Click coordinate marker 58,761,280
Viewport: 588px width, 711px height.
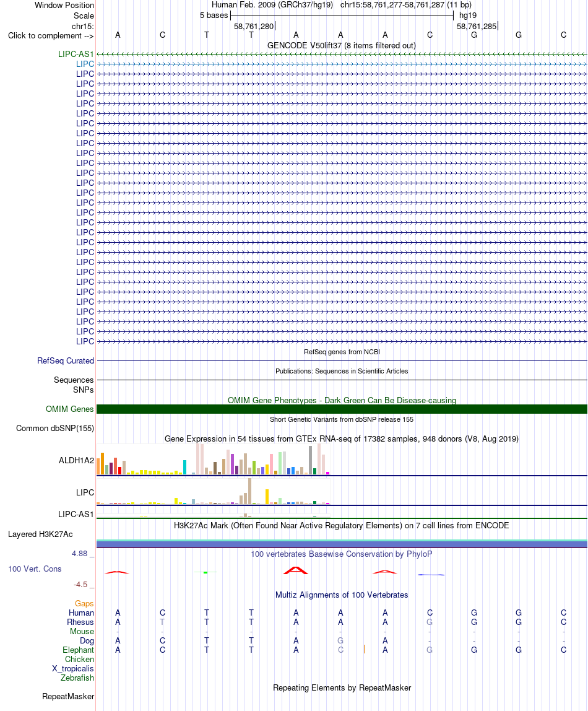254,26
